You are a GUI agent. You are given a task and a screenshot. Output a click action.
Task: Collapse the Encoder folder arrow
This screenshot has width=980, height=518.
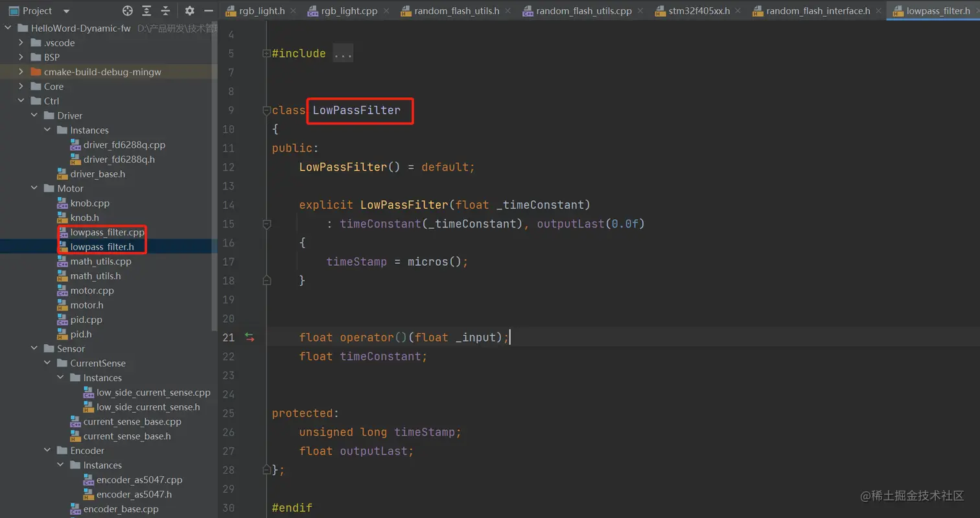[47, 451]
